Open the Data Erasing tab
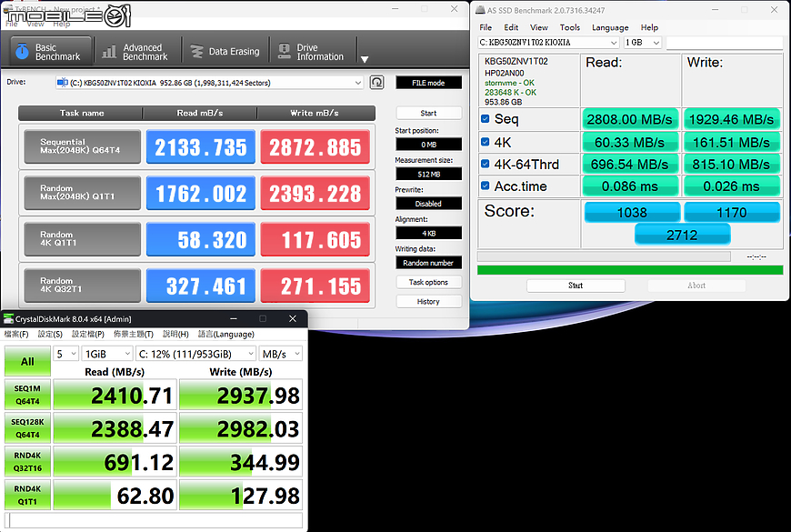 pyautogui.click(x=225, y=52)
